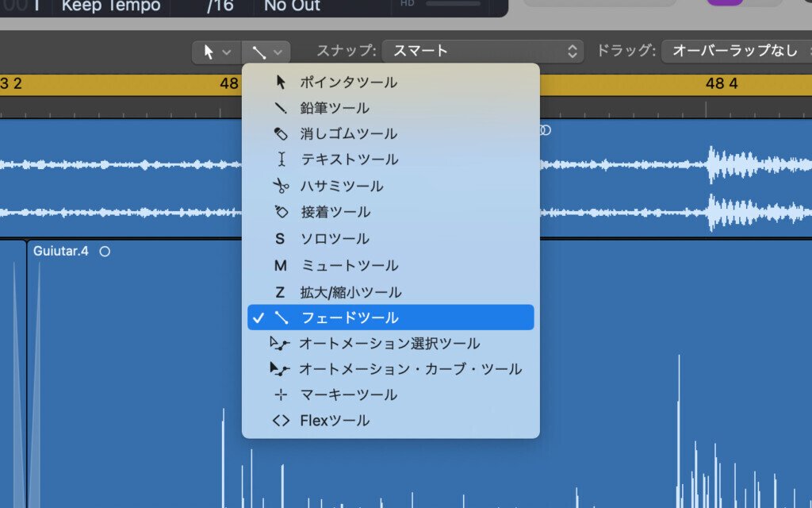Click the 3 2 ruler position

point(11,83)
